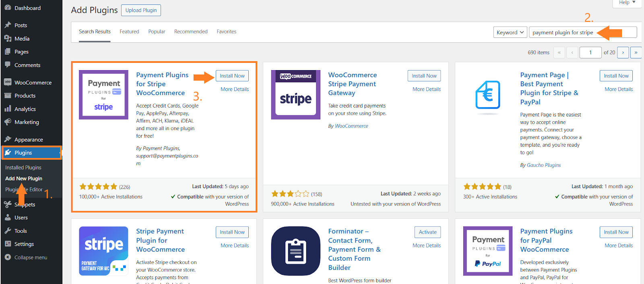
Task: Click the Marketing megaphone icon
Action: pyautogui.click(x=8, y=122)
